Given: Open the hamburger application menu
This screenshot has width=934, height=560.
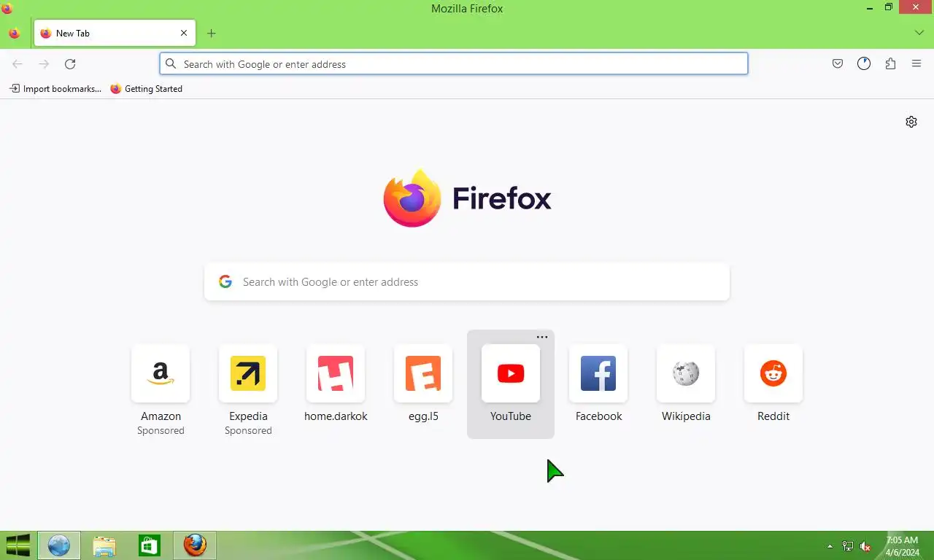Looking at the screenshot, I should (916, 64).
